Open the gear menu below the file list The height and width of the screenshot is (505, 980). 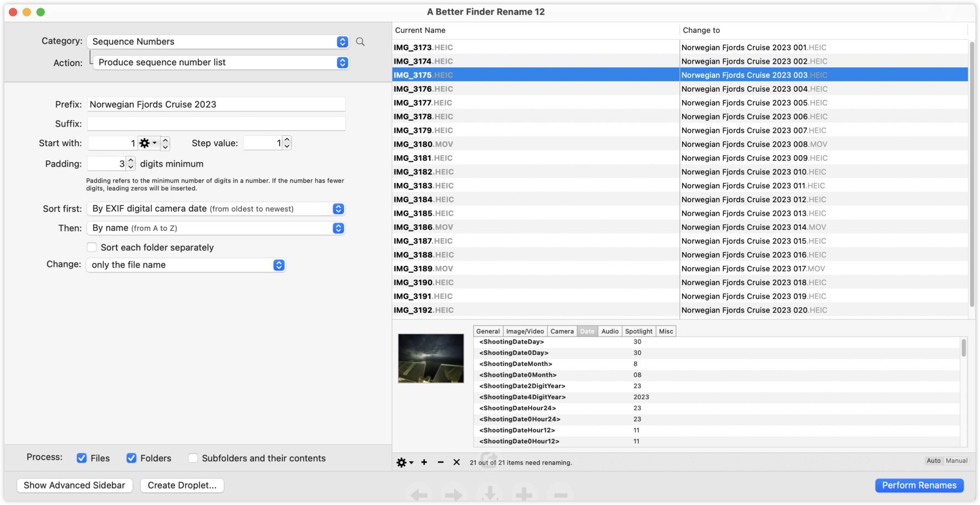404,462
